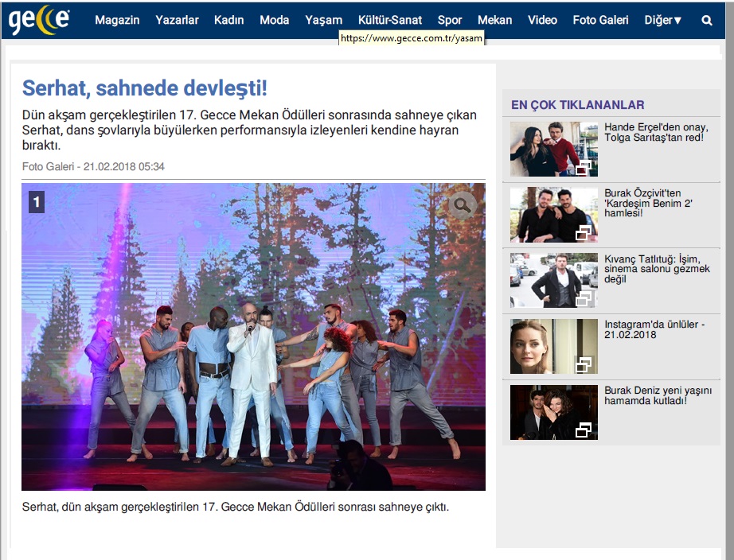Open 'Burak Deniz yeni yaşını' article link

(x=658, y=395)
